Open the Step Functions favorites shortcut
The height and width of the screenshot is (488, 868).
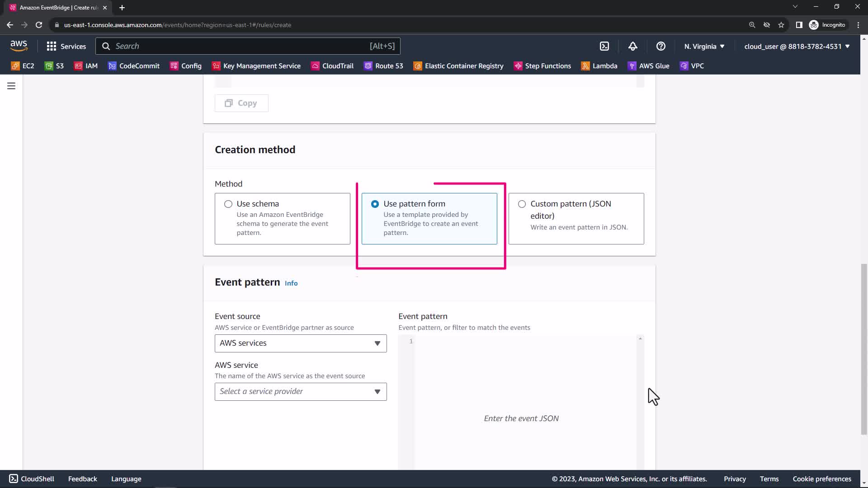tap(542, 66)
